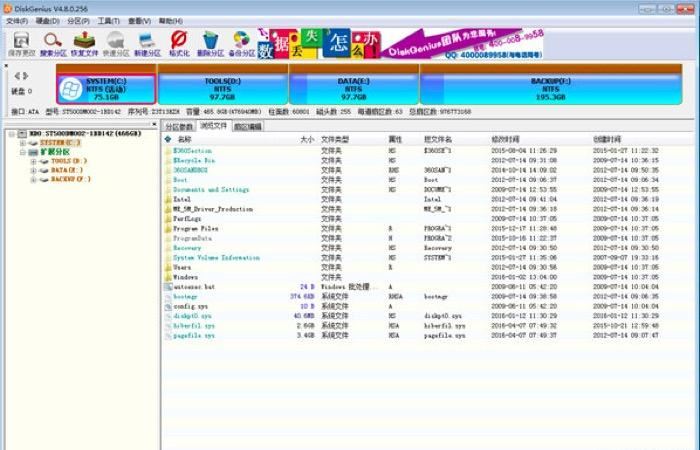Screen dimensions: 700x450
Task: Sort files by the Name (名称) column header
Action: click(x=184, y=139)
